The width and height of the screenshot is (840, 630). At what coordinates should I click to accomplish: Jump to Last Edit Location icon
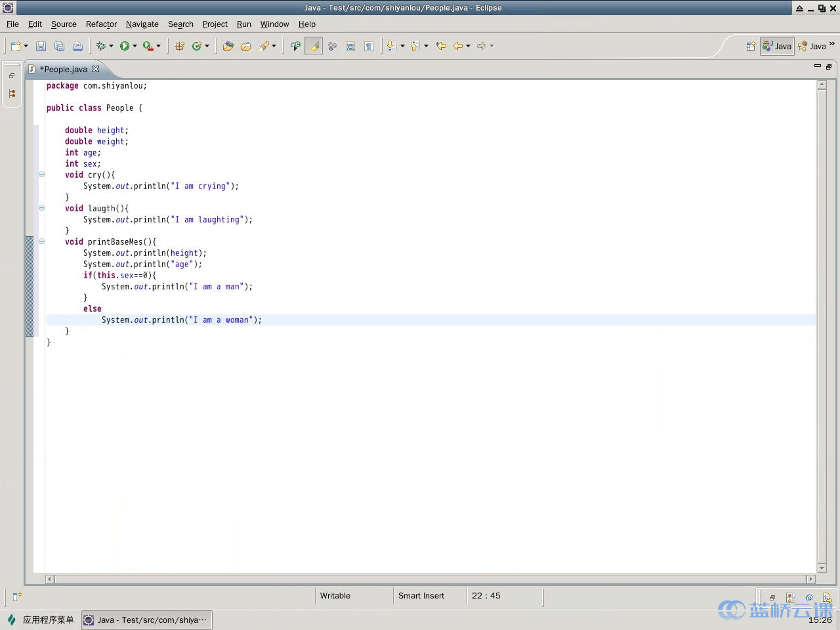point(441,46)
